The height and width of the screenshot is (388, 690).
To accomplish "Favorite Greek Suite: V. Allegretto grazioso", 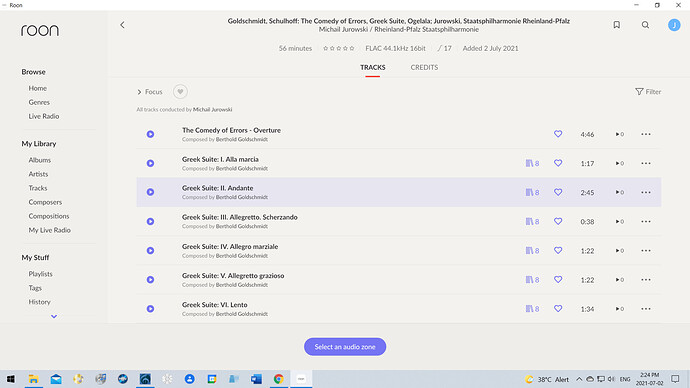I will [558, 279].
